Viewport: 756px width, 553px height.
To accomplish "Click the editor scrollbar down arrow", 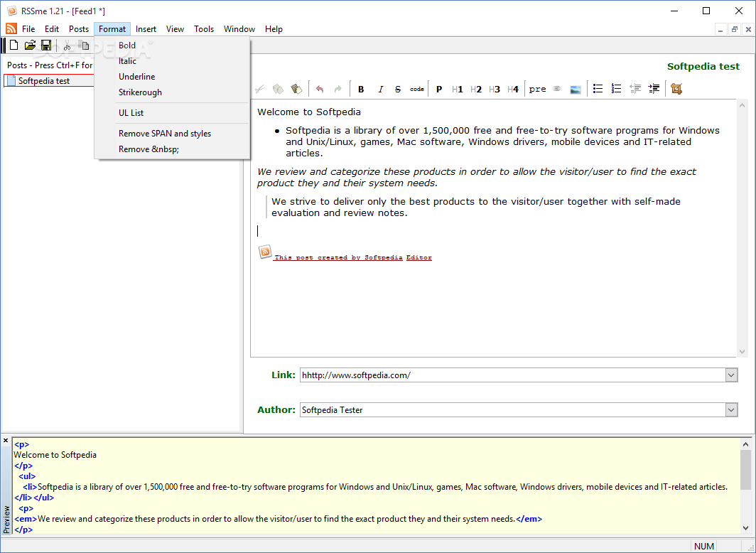I will [x=742, y=352].
